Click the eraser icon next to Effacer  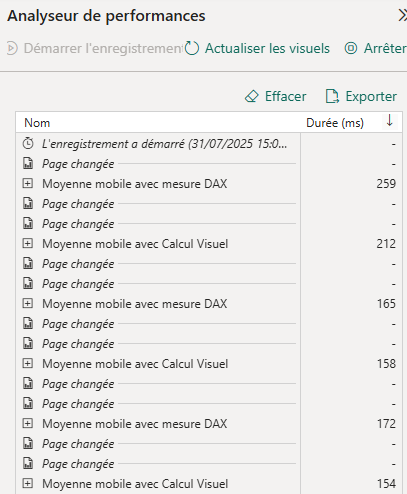pos(252,97)
